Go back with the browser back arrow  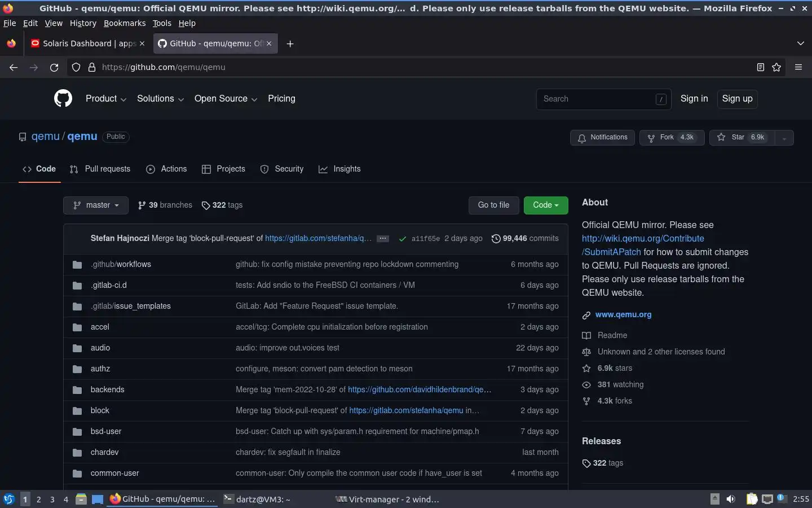pos(14,67)
